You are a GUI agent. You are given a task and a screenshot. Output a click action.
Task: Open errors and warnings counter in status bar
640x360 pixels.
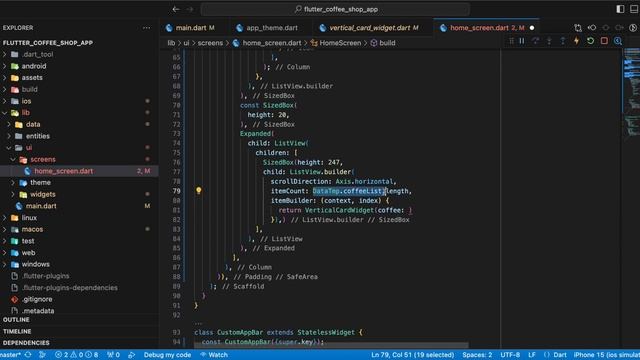[x=77, y=355]
